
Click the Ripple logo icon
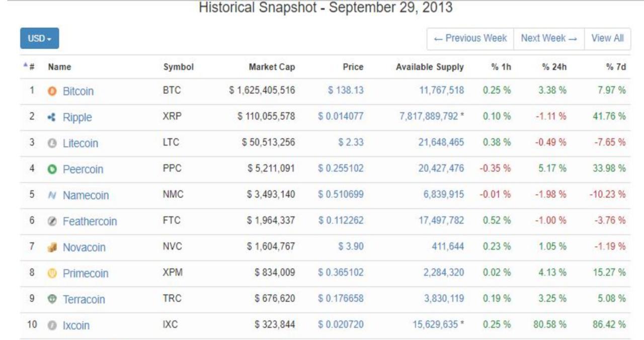52,118
